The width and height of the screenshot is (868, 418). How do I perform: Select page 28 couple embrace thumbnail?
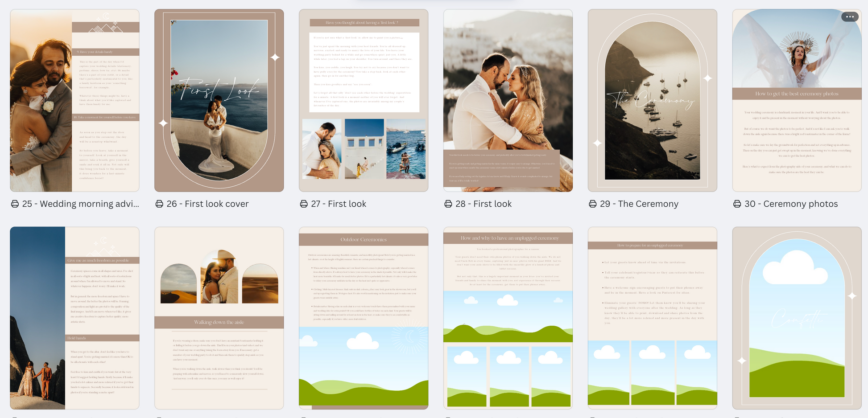[508, 100]
